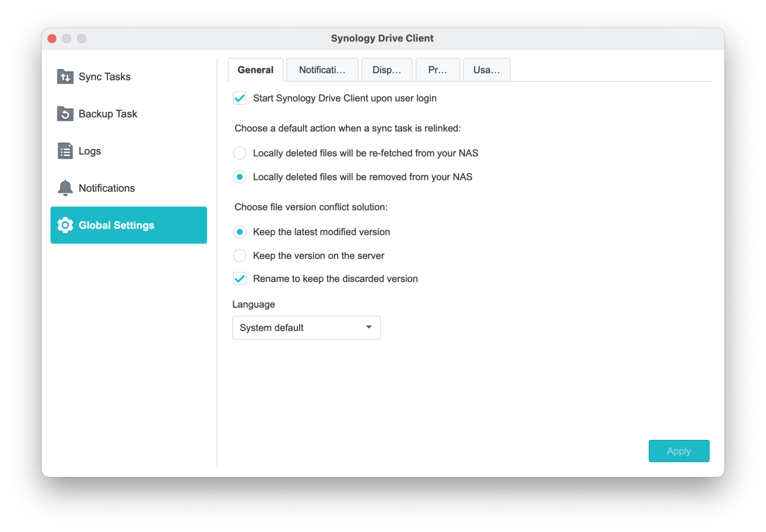Viewport: 766px width, 532px height.
Task: Switch to the Notifications tab
Action: coord(322,69)
